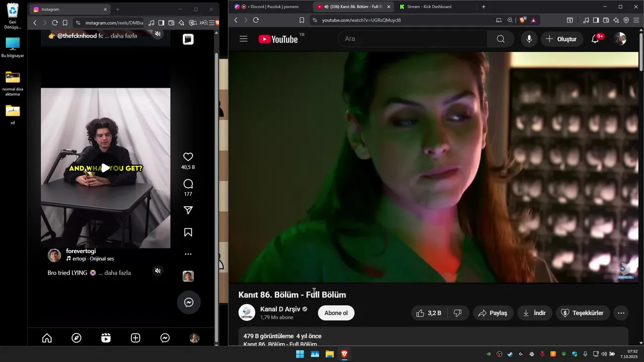The image size is (644, 362).
Task: Open new tab in Instagram window
Action: [x=118, y=9]
